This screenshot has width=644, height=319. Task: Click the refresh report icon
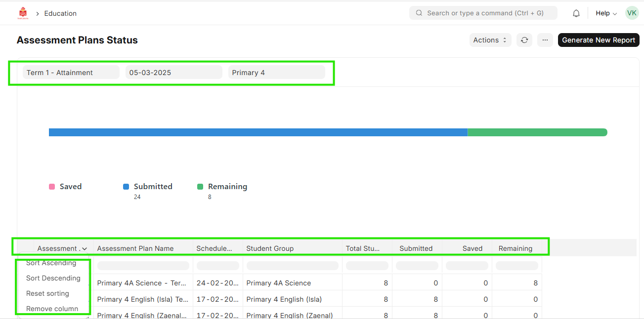pyautogui.click(x=524, y=40)
